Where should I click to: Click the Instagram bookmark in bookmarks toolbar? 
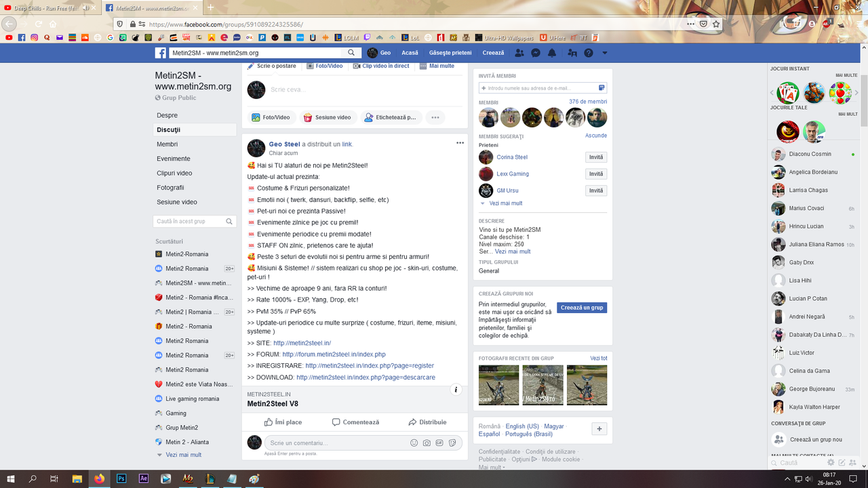click(x=35, y=37)
